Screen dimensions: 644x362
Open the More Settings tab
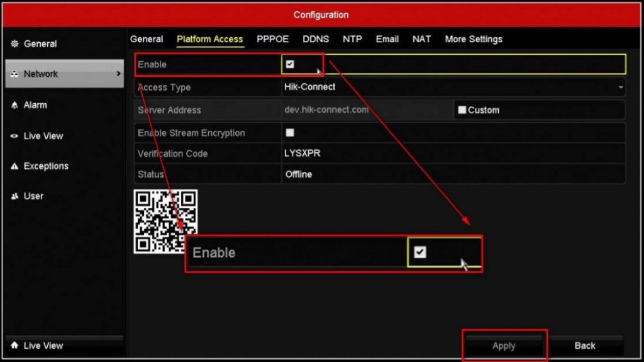click(474, 39)
